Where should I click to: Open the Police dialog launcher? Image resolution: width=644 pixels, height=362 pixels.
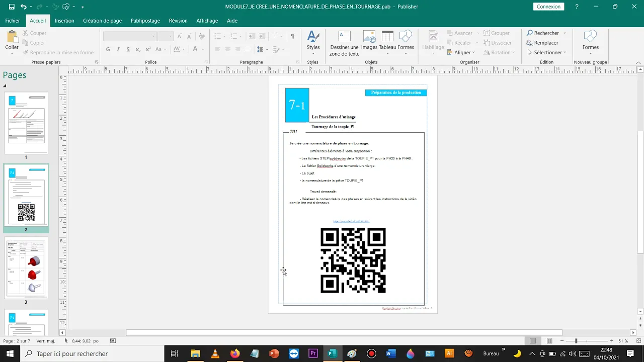pyautogui.click(x=206, y=62)
